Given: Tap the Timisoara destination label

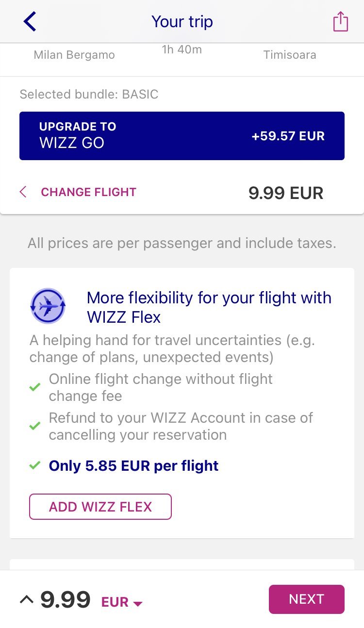Looking at the screenshot, I should point(290,55).
